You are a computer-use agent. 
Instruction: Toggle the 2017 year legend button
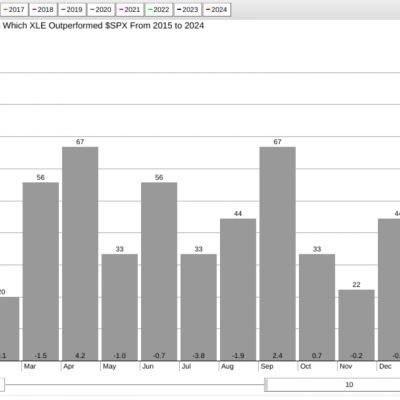tap(14, 10)
